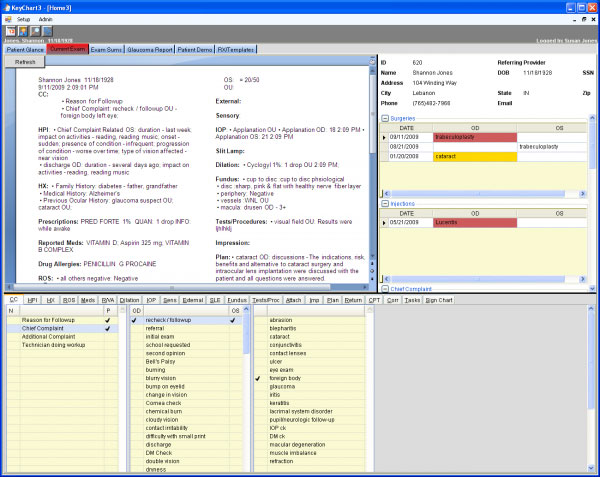Viewport: 600px width, 477px height.
Task: Select trabeculoplasty OS cell for 08/21/2009
Action: coord(552,147)
